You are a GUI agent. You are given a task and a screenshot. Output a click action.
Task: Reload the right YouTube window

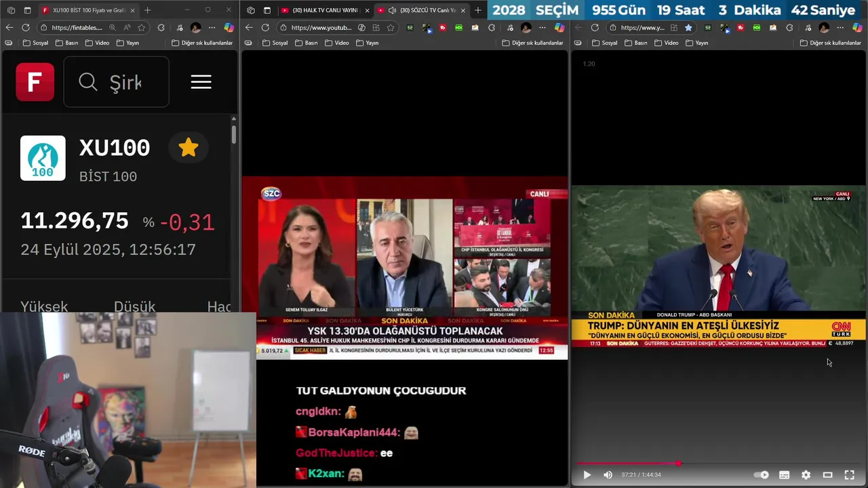pos(595,27)
